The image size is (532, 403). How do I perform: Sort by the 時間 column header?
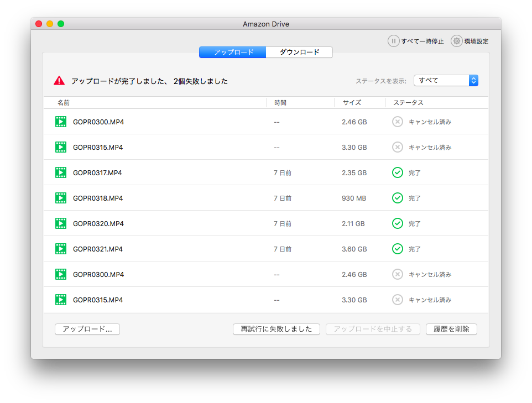pyautogui.click(x=280, y=102)
